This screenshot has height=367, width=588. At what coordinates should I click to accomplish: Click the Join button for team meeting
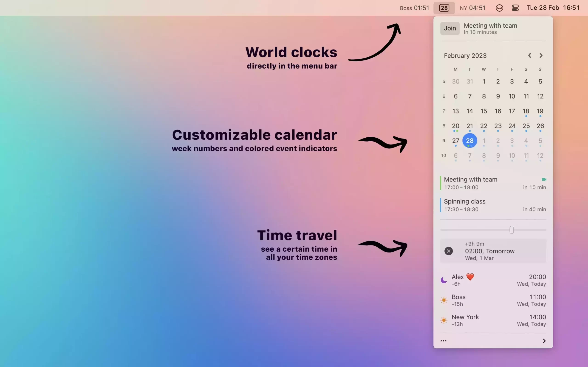point(450,28)
